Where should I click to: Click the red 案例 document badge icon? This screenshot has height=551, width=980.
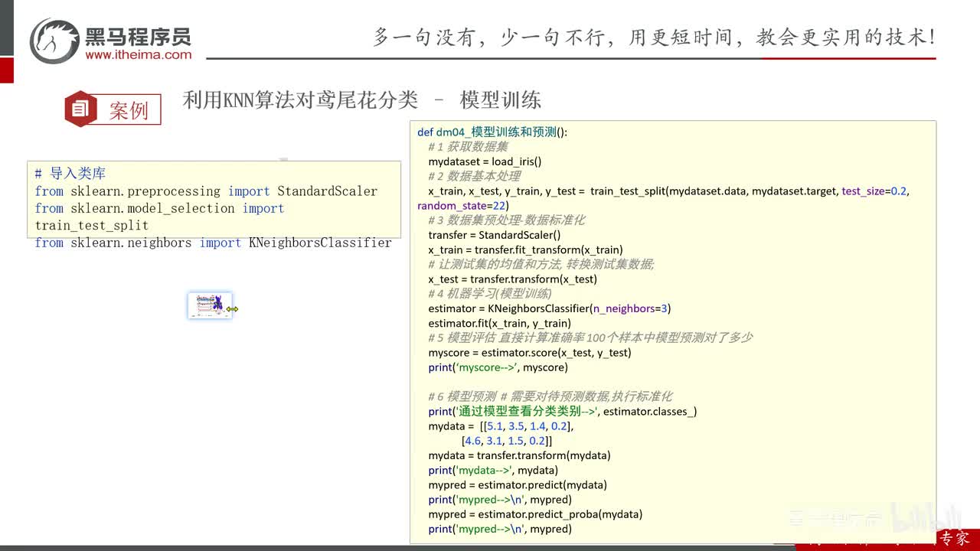coord(80,109)
